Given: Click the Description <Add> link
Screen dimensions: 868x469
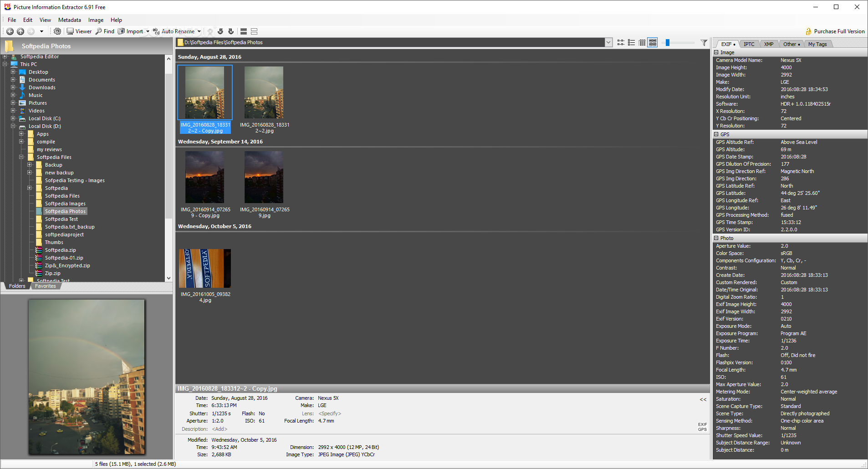Looking at the screenshot, I should coord(220,429).
